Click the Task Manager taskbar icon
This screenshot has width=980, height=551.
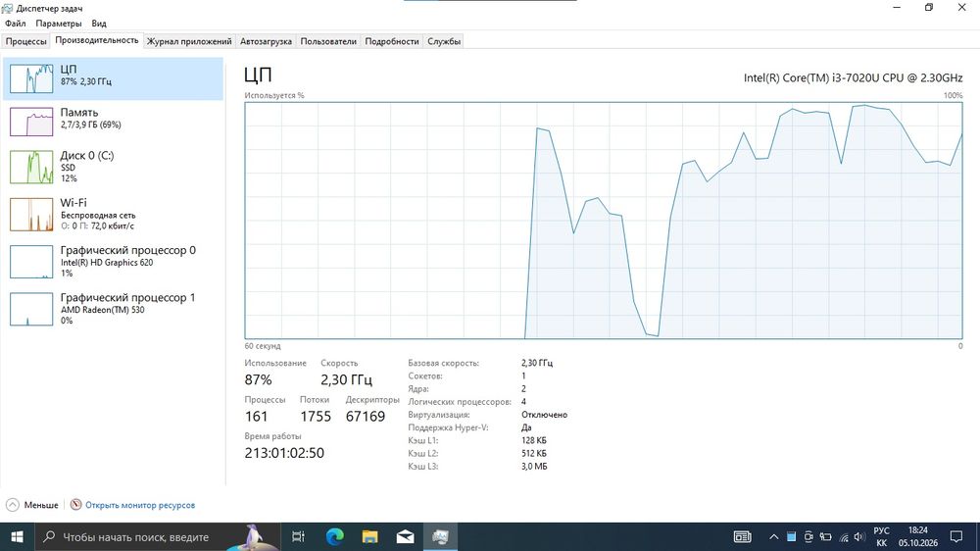[440, 536]
